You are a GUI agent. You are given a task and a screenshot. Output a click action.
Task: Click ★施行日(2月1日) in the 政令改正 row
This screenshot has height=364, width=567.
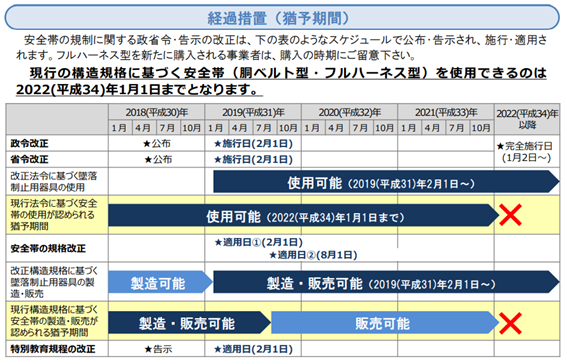click(253, 144)
